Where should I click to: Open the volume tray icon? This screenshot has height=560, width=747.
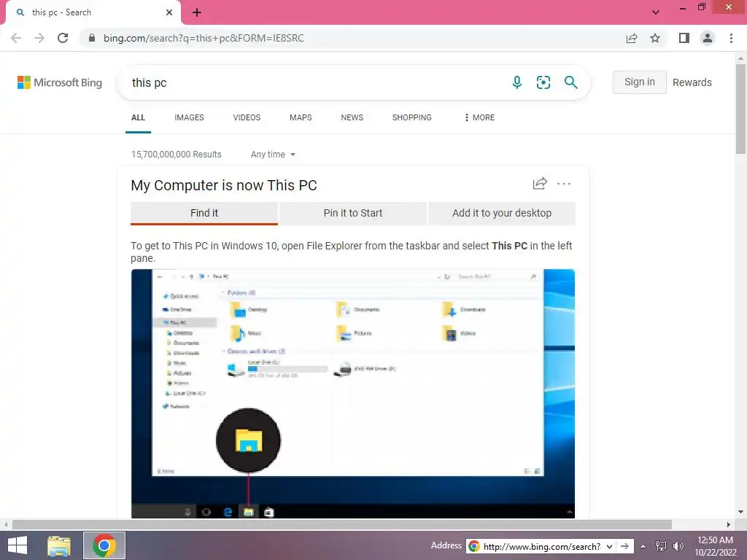click(678, 546)
